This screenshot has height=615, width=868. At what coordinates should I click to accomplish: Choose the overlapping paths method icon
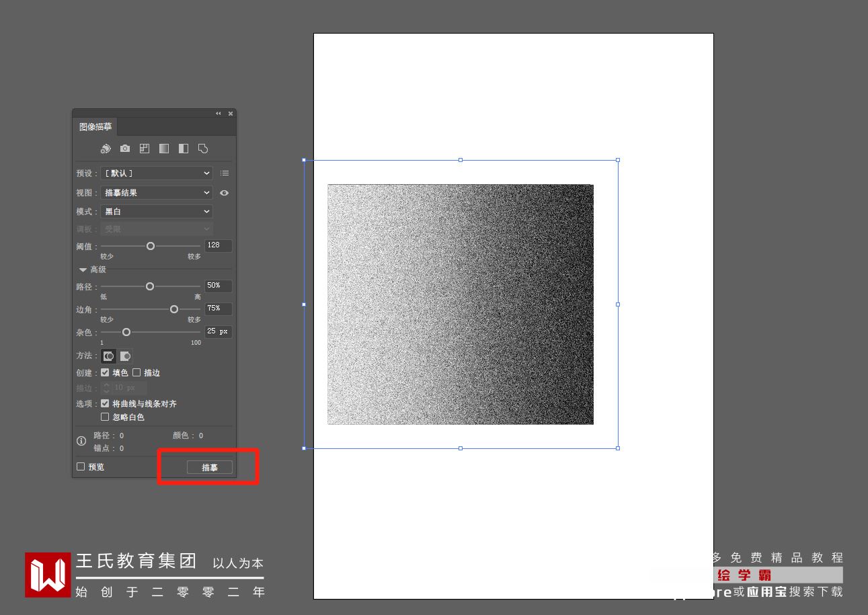(x=125, y=356)
